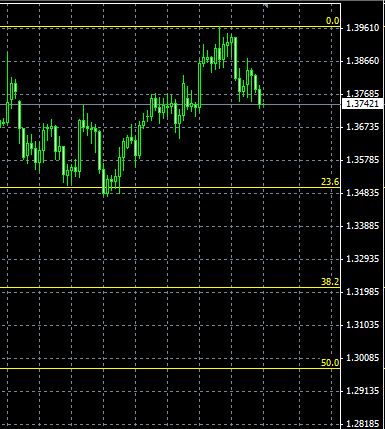Screen dimensions: 385x429
Task: Click the 50.0 Fibonacci level label
Action: click(x=330, y=363)
